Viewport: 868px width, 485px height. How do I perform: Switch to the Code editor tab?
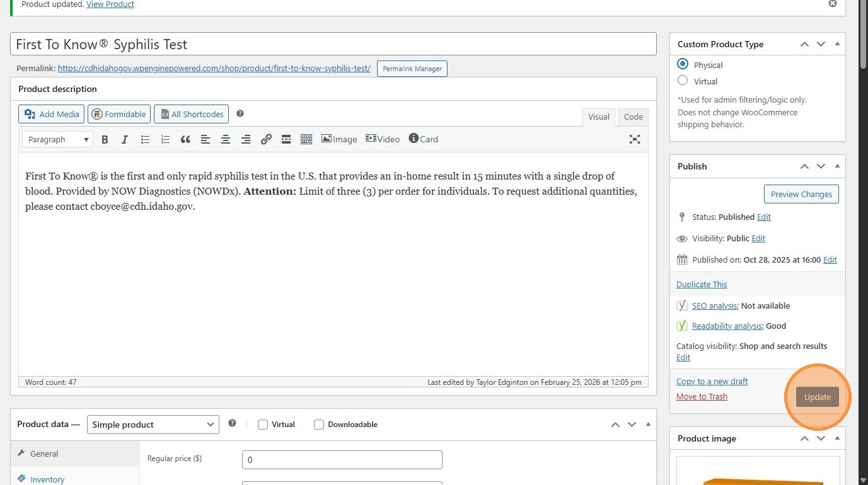(x=634, y=117)
